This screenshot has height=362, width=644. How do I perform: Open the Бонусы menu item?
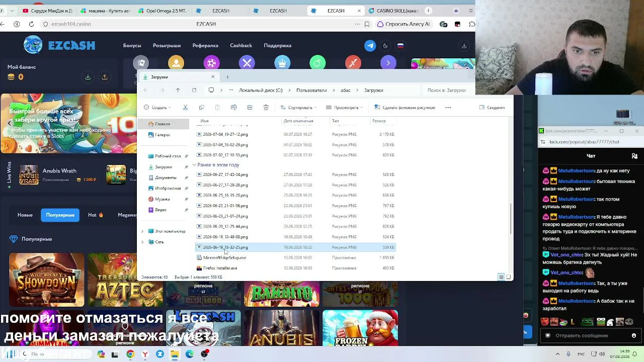[x=132, y=46]
